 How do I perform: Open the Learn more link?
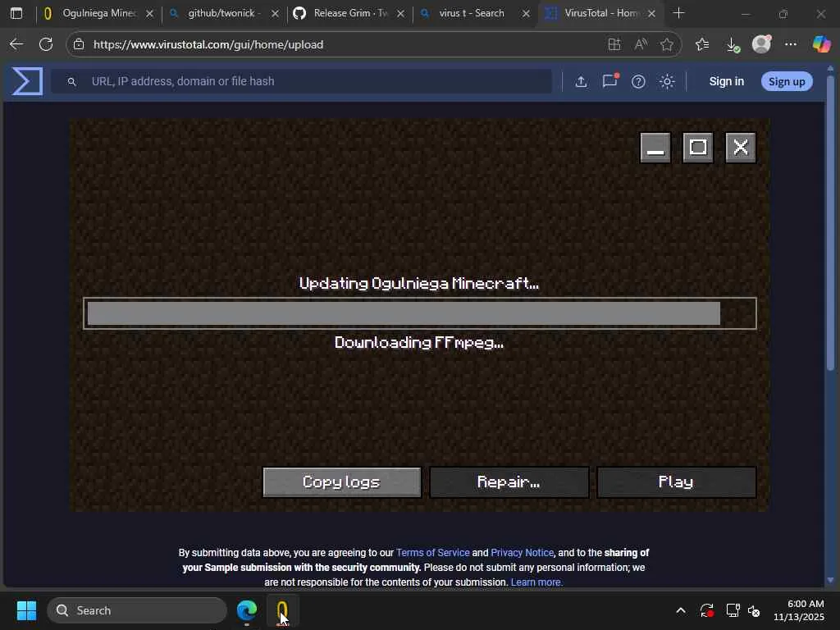[536, 582]
